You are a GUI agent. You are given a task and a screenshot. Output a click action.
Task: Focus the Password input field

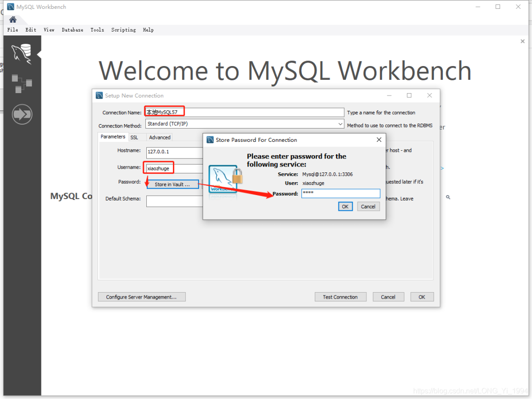[x=340, y=194]
